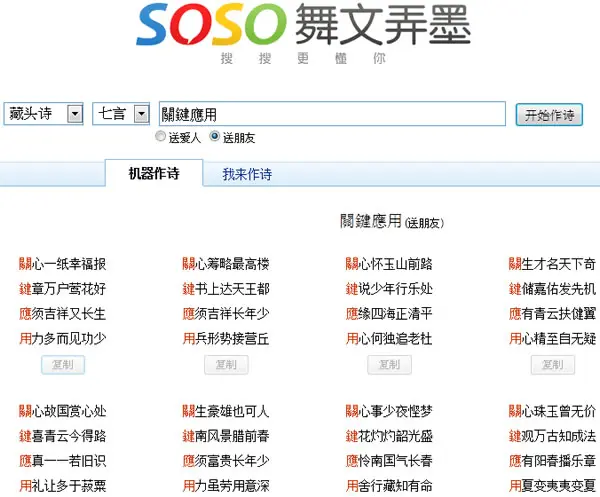
Task: Copy the poem starting 關心怀玉山前路
Action: 390,365
